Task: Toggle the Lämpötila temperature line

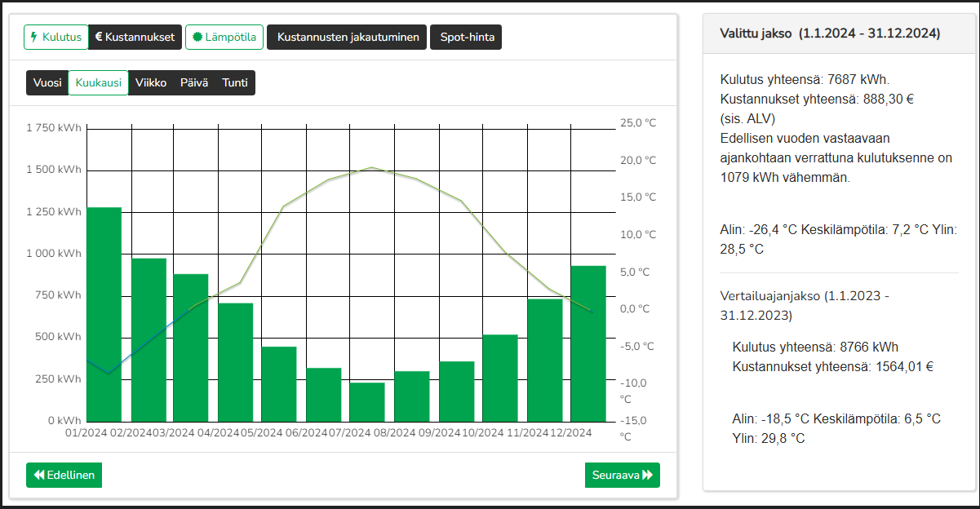Action: click(x=224, y=38)
